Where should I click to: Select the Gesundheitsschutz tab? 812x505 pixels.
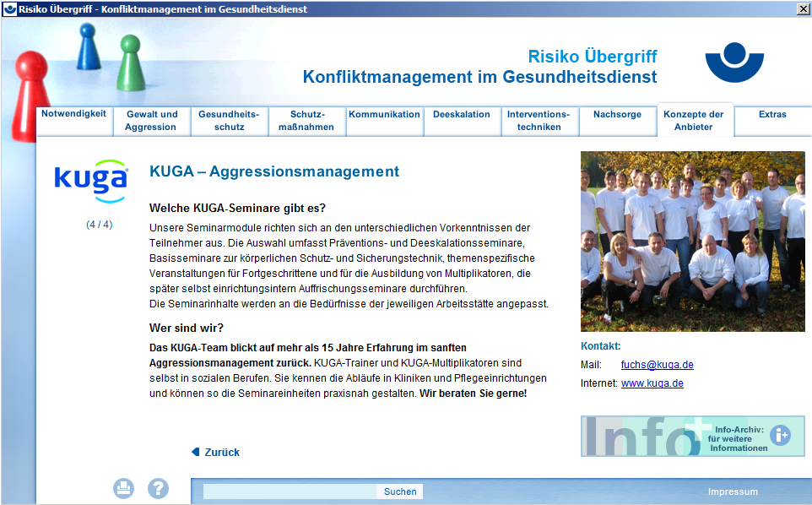[229, 121]
